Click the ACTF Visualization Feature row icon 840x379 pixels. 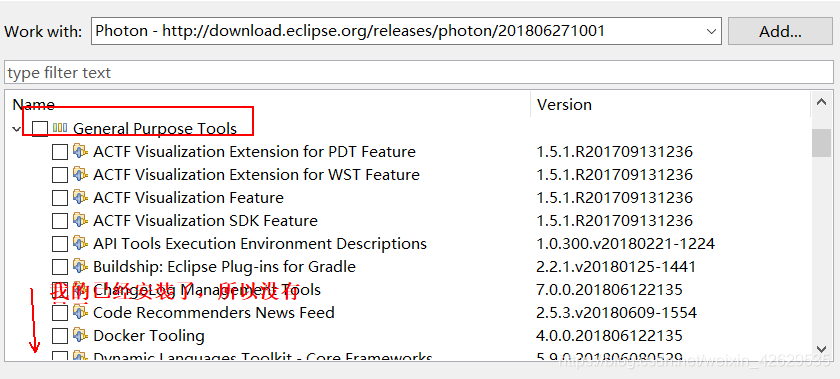[80, 197]
